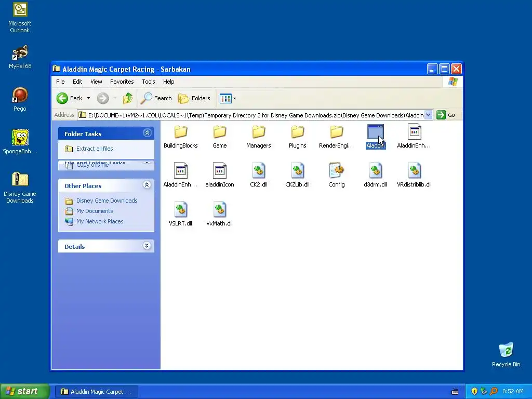Click the magnifier tray icon

pyautogui.click(x=494, y=391)
